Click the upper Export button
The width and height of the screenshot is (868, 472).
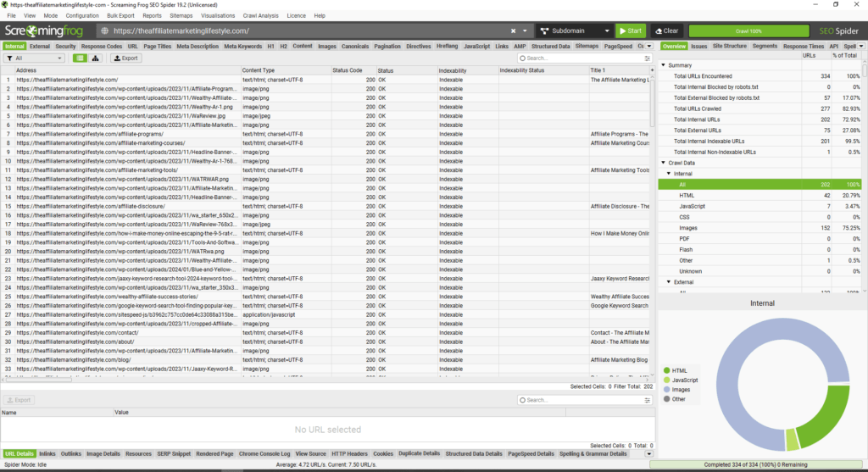pos(125,58)
